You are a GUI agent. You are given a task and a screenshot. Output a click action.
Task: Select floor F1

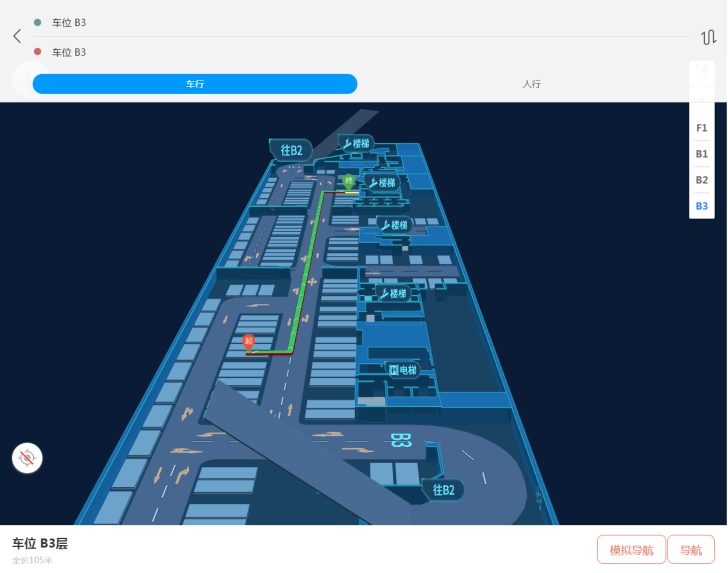(x=701, y=128)
